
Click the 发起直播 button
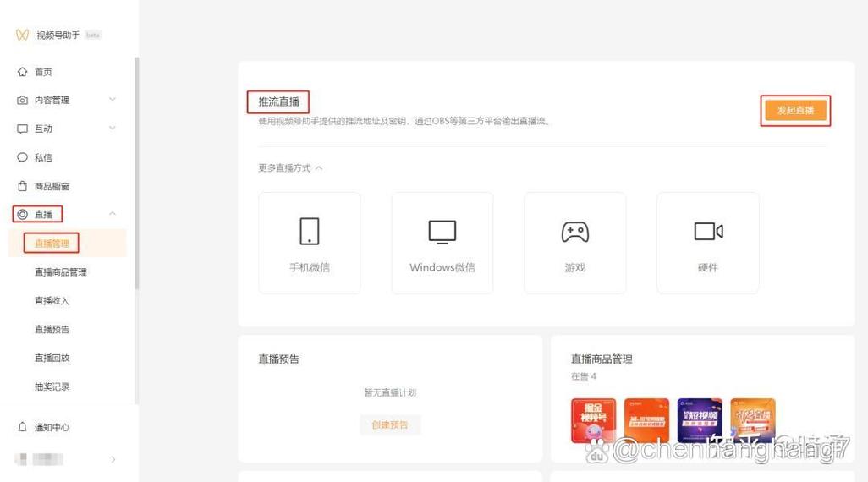point(795,111)
